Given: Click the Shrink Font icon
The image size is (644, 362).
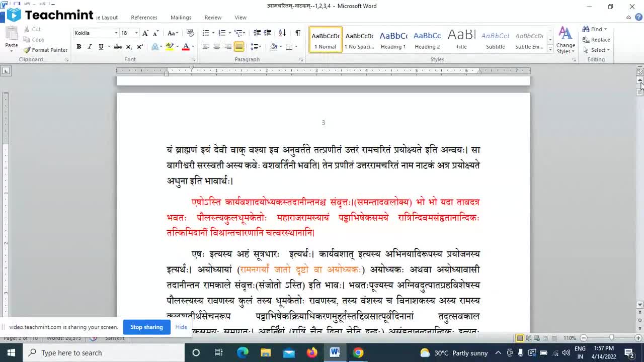Looking at the screenshot, I should coord(156,33).
